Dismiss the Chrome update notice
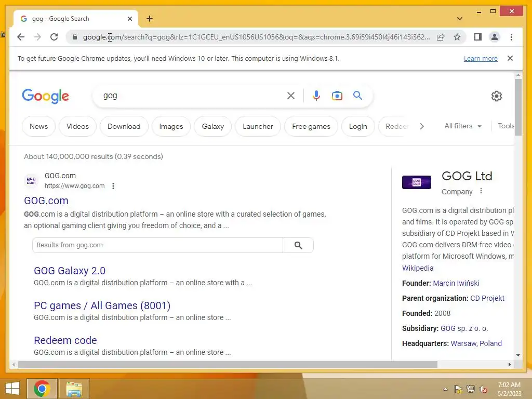The width and height of the screenshot is (532, 399). [x=510, y=58]
